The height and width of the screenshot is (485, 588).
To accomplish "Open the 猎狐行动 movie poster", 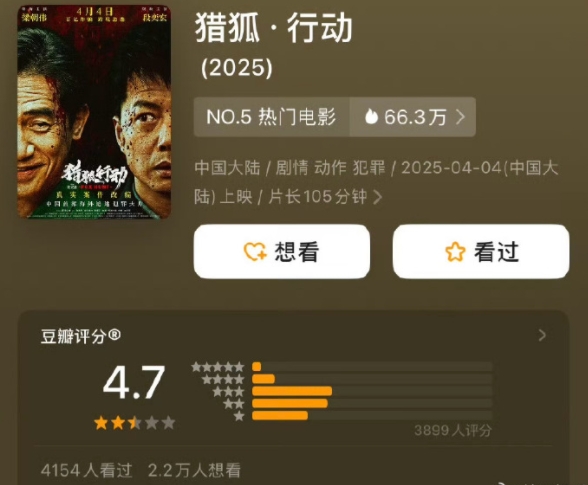I will pos(94,112).
